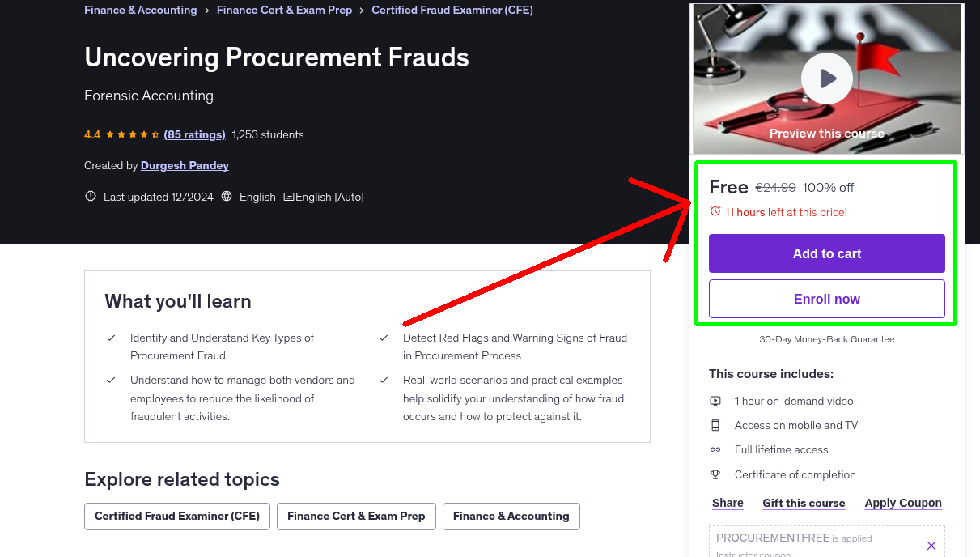Click the last updated badge icon
Image resolution: width=980 pixels, height=557 pixels.
(91, 197)
